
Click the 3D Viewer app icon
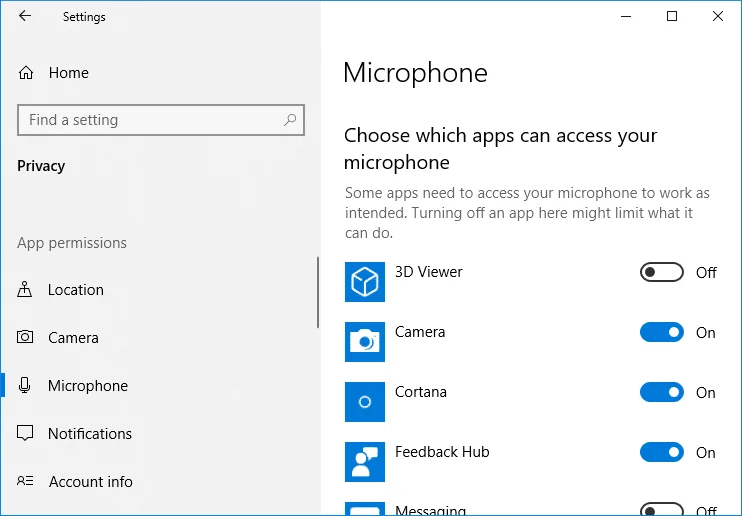pos(365,282)
